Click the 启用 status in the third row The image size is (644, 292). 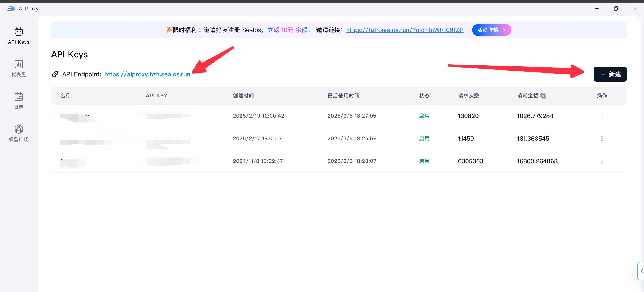tap(424, 161)
